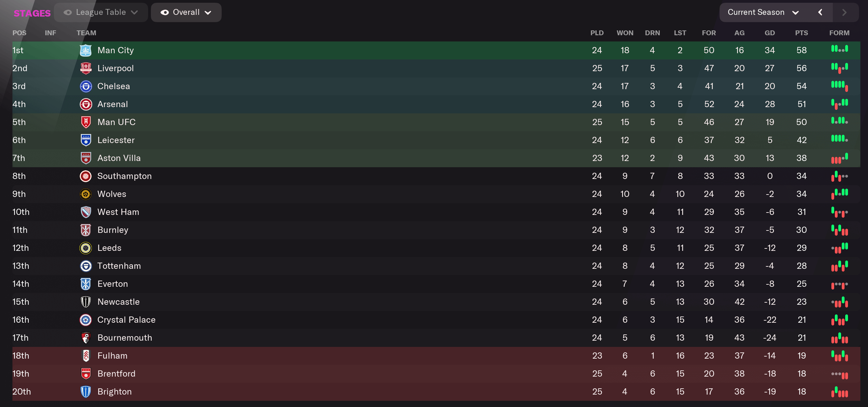Image resolution: width=868 pixels, height=407 pixels.
Task: Click the previous season arrow
Action: (x=821, y=12)
